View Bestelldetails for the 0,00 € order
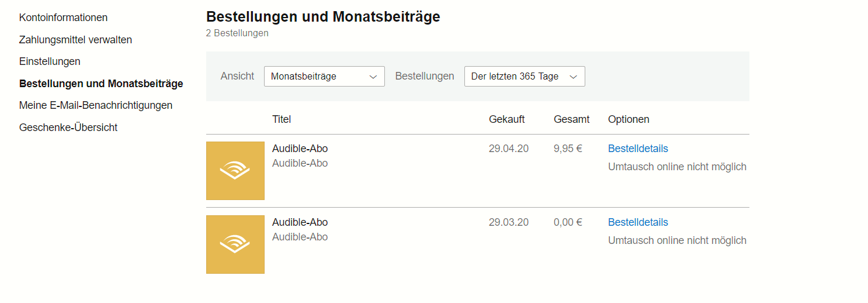The image size is (868, 303). click(x=638, y=222)
